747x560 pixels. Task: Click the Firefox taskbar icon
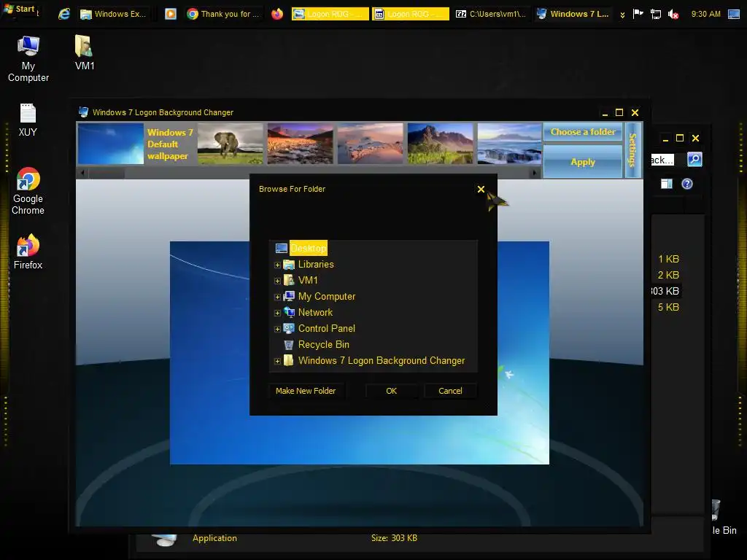[x=277, y=14]
